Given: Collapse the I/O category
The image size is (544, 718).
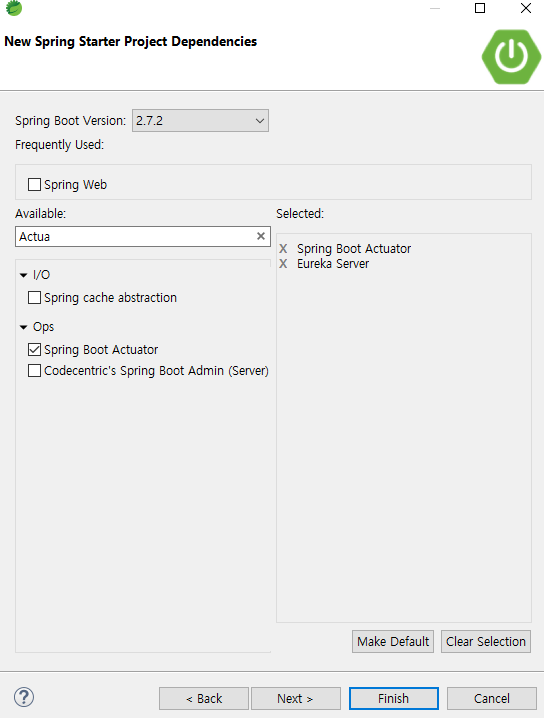Looking at the screenshot, I should (x=23, y=275).
